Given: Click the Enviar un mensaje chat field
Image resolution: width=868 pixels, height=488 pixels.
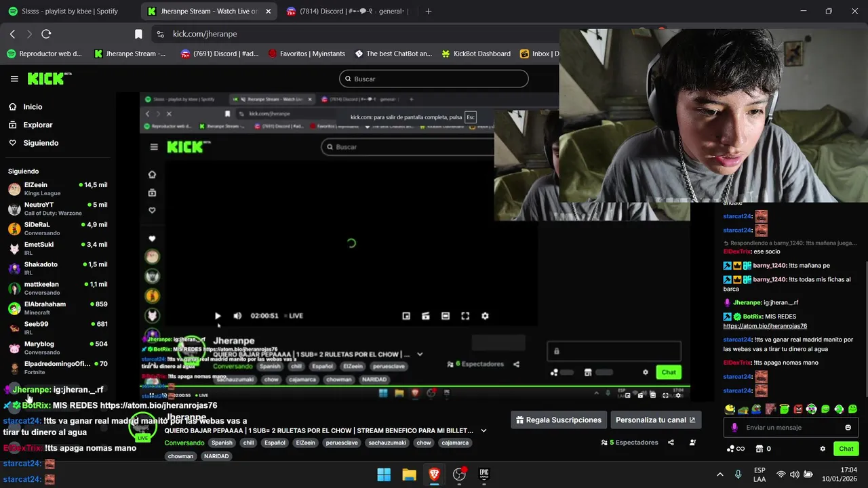Looking at the screenshot, I should point(789,428).
